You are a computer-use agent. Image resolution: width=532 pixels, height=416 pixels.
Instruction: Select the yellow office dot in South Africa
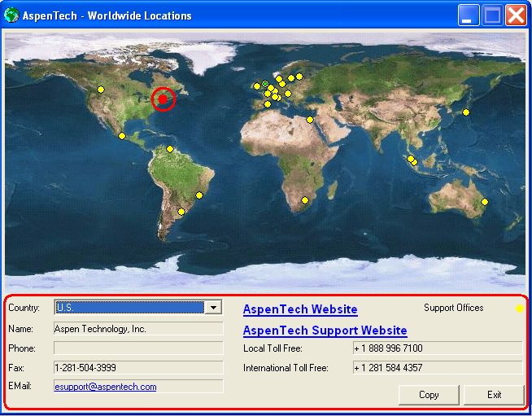[x=305, y=200]
